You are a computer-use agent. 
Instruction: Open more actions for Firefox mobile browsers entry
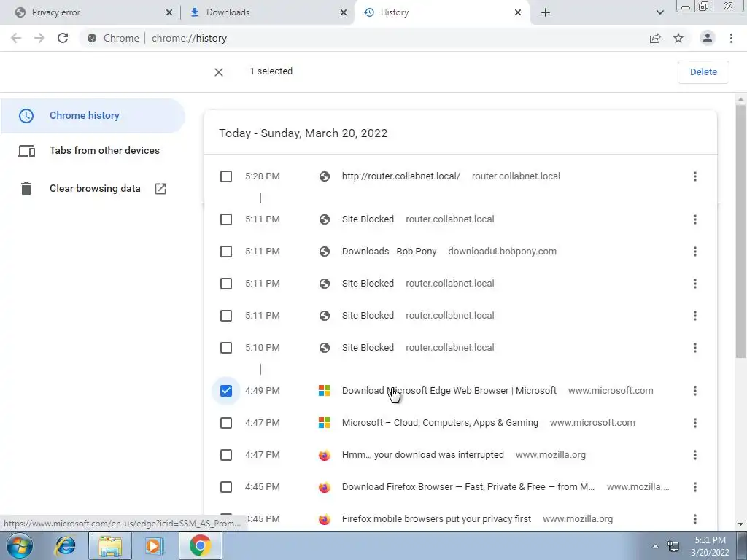click(x=695, y=519)
